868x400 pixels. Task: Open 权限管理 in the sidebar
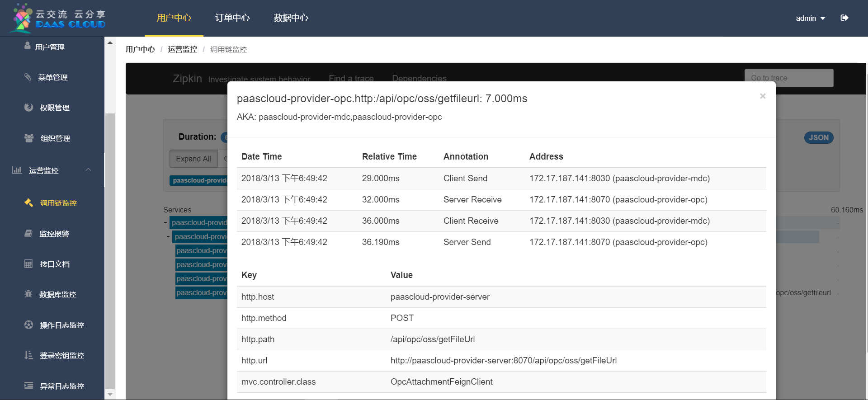click(55, 108)
